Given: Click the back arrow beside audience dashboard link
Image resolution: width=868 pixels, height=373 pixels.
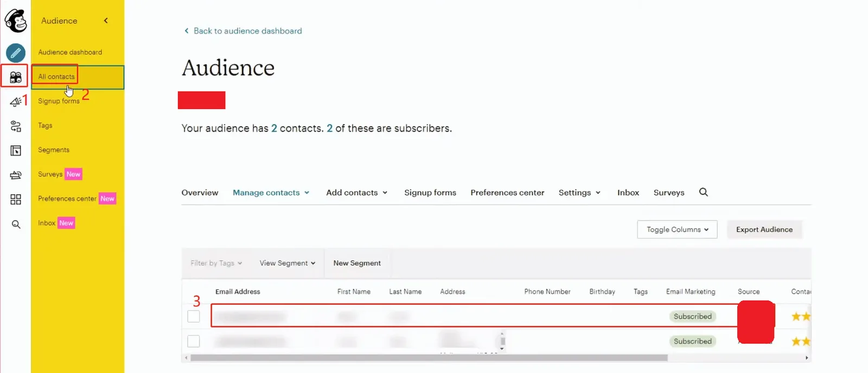Looking at the screenshot, I should [x=187, y=31].
